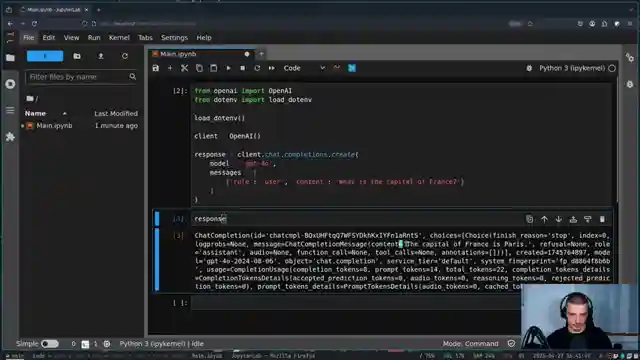The width and height of the screenshot is (640, 360).
Task: Restart kernel and run all cells icon
Action: [x=271, y=68]
